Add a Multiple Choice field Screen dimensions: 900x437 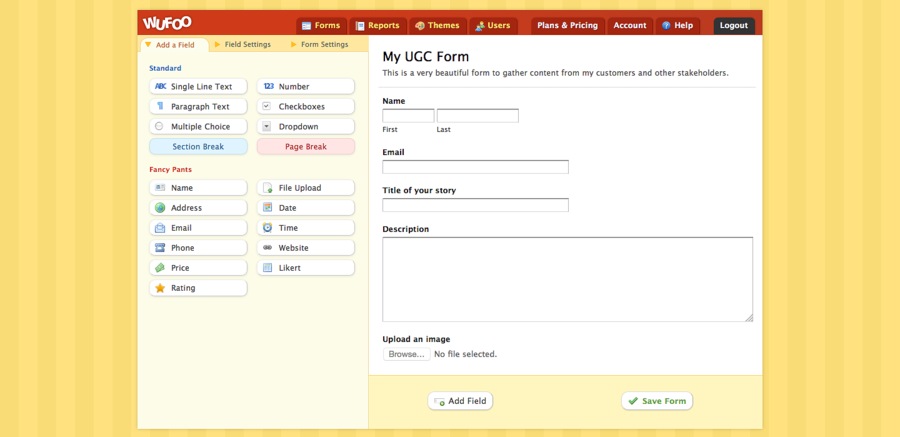(x=198, y=127)
